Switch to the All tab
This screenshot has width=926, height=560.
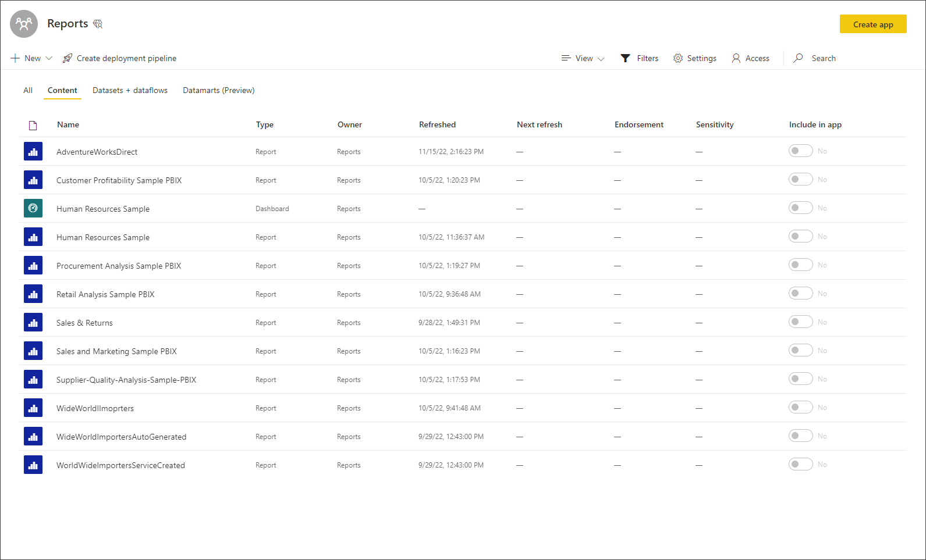coord(28,90)
